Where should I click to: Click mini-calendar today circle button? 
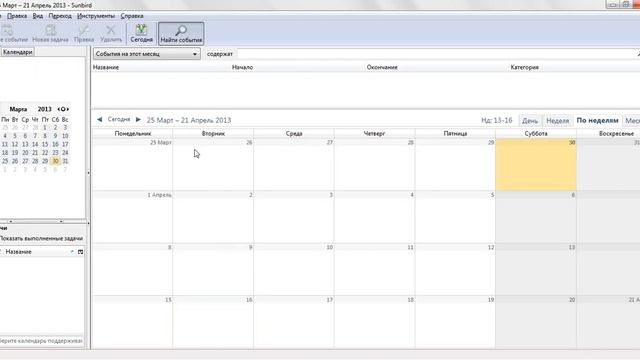click(63, 109)
